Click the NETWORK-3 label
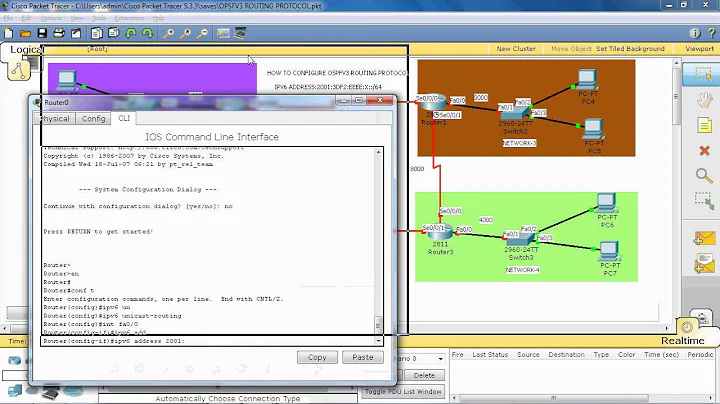The width and height of the screenshot is (720, 404). (x=519, y=143)
